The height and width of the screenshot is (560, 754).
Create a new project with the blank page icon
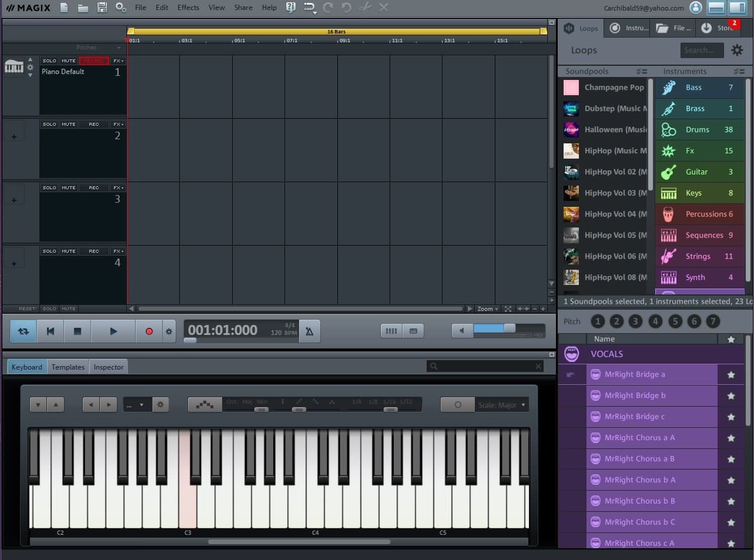64,8
